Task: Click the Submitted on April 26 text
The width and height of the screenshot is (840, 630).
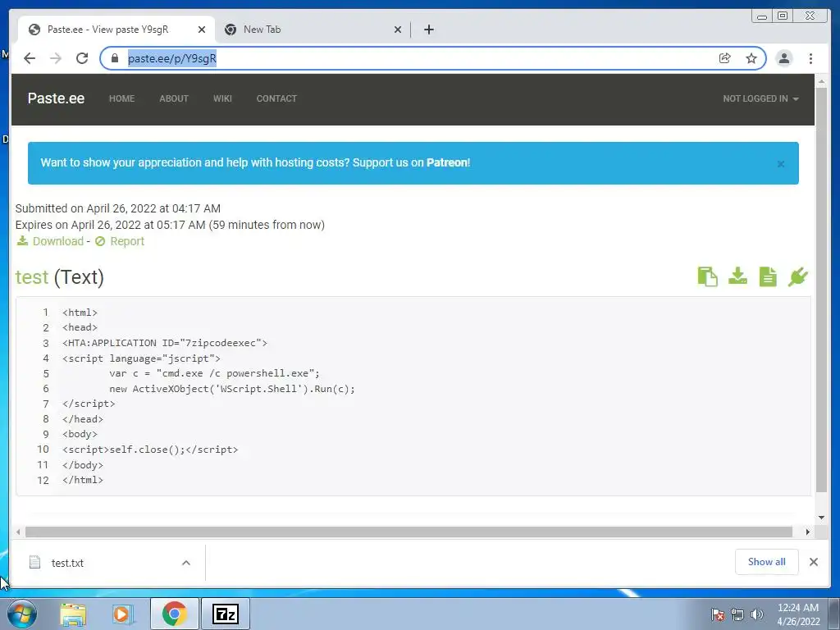Action: pos(118,208)
